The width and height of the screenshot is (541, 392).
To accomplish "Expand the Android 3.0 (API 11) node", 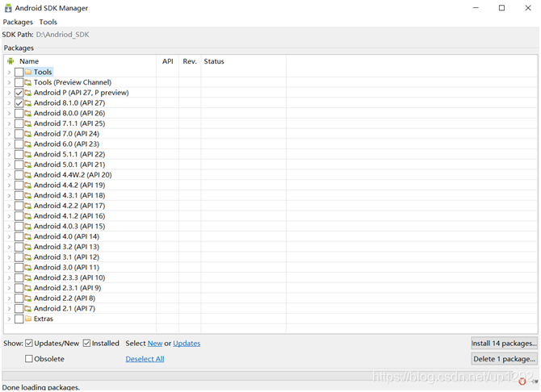I will [9, 267].
